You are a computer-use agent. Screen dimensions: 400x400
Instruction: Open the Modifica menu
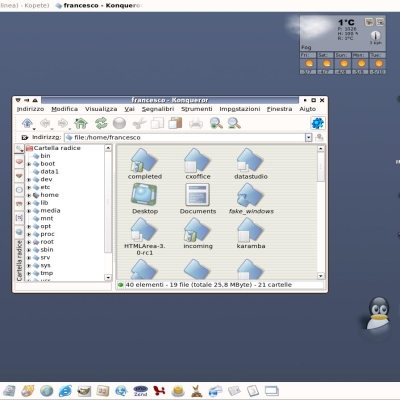64,109
